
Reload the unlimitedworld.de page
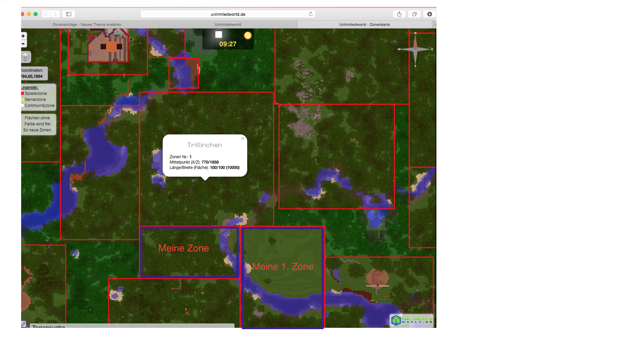pos(311,14)
